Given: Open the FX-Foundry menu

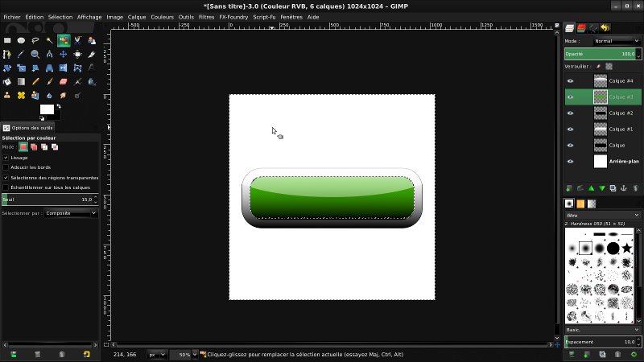Looking at the screenshot, I should coord(233,17).
